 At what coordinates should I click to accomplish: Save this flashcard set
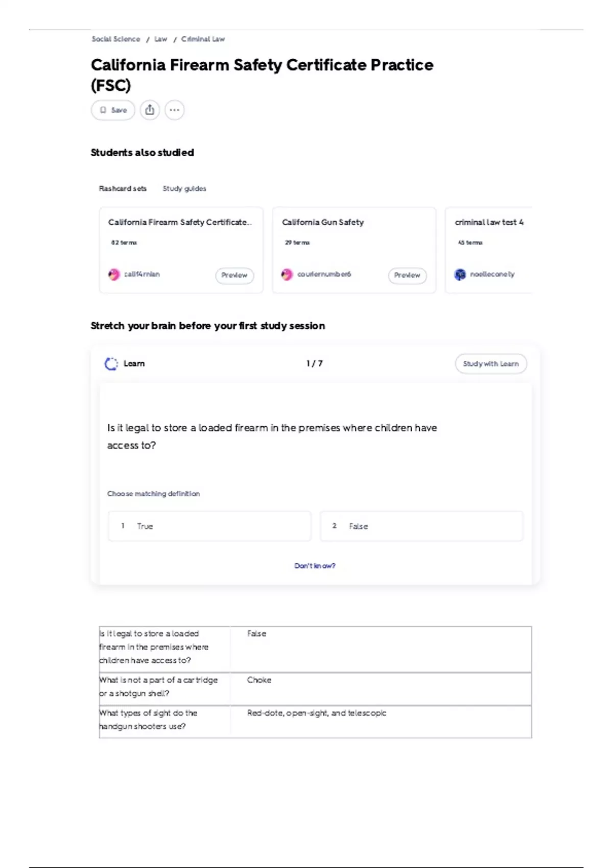click(113, 110)
